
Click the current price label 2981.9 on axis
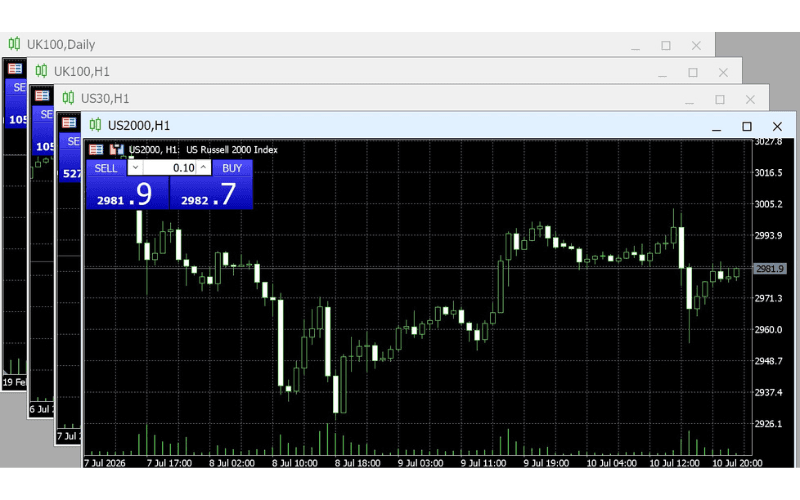click(769, 269)
